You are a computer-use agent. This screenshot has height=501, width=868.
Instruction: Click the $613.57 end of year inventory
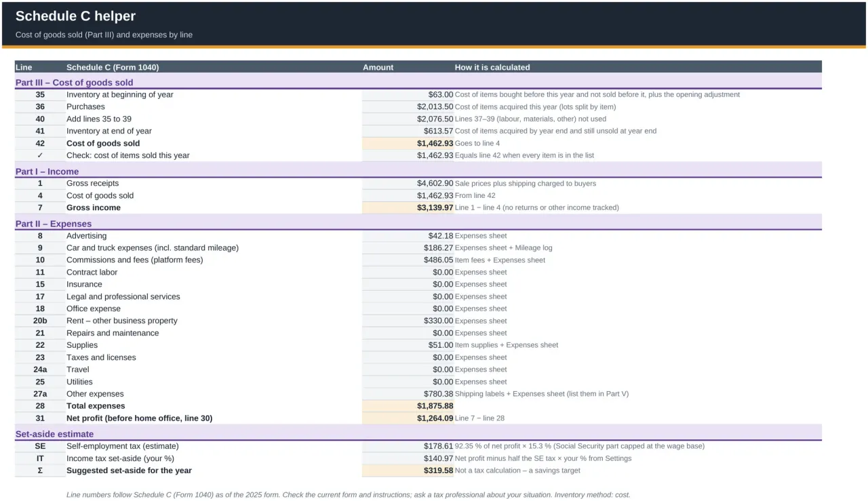point(408,132)
